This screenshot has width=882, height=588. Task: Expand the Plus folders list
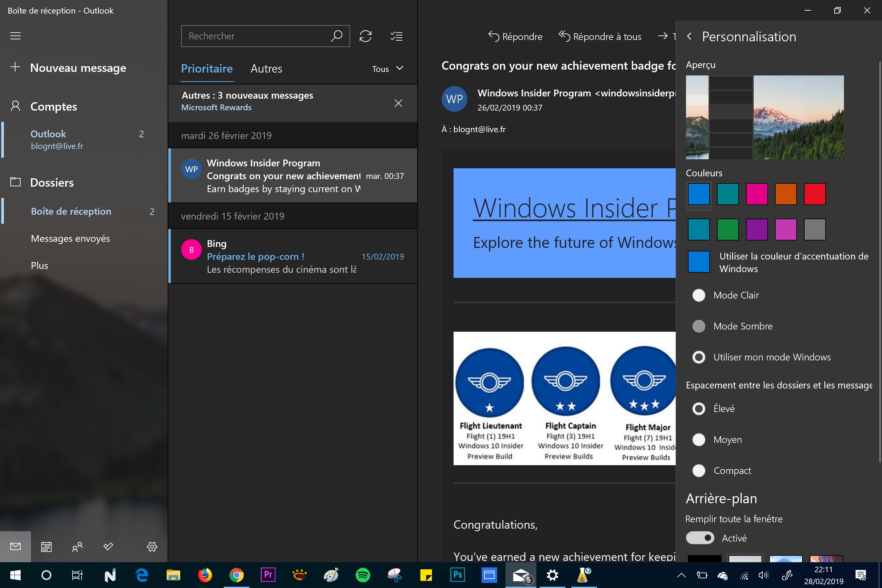pyautogui.click(x=39, y=266)
